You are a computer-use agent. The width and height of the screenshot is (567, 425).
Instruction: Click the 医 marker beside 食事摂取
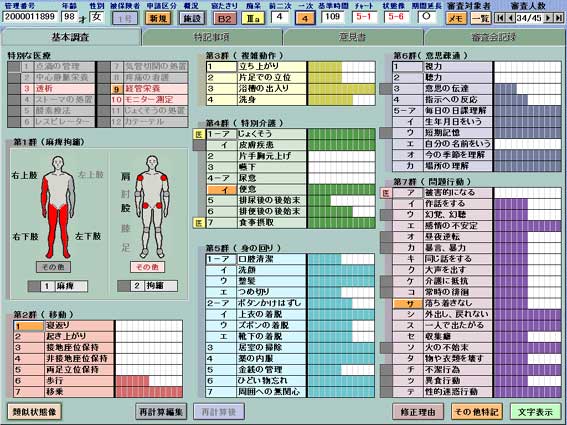point(199,223)
